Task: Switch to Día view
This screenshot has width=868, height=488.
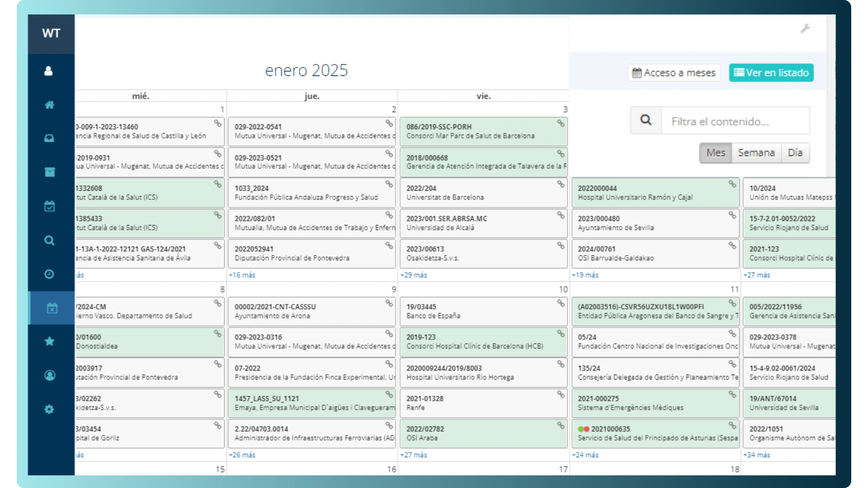Action: coord(795,153)
